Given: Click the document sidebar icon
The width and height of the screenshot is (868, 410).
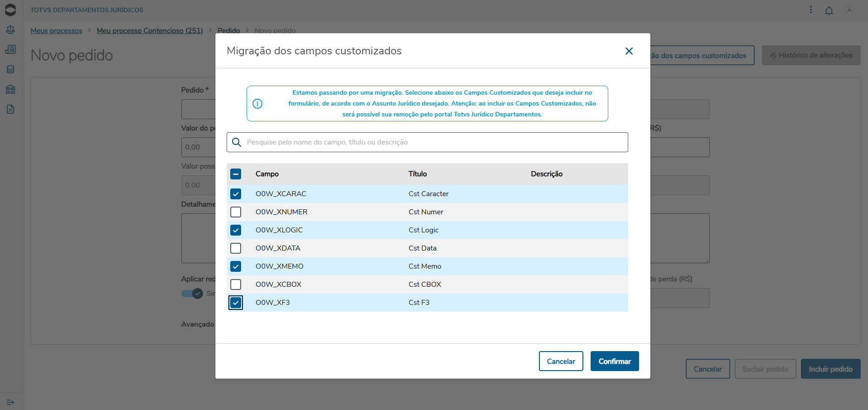Looking at the screenshot, I should point(10,109).
